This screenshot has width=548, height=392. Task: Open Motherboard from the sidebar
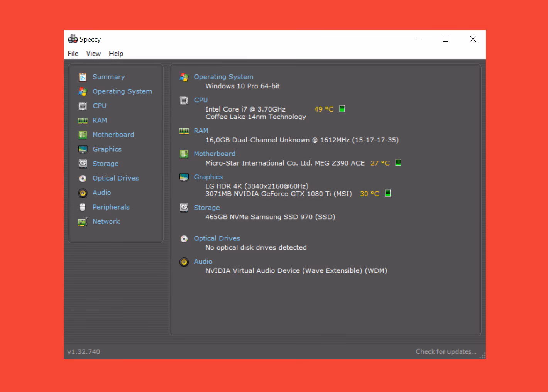113,135
